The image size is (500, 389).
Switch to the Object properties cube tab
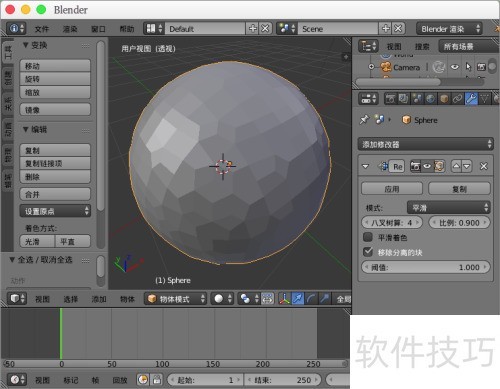coord(444,99)
